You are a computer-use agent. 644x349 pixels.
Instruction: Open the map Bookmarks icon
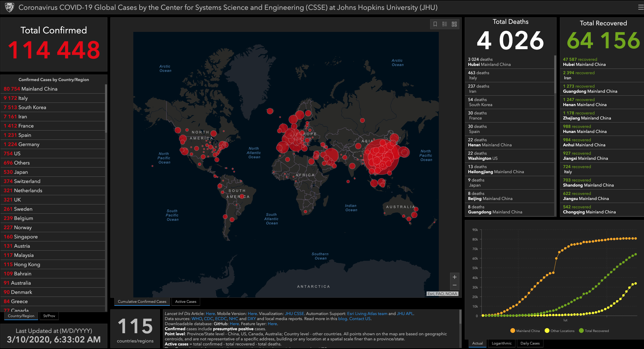tap(435, 24)
